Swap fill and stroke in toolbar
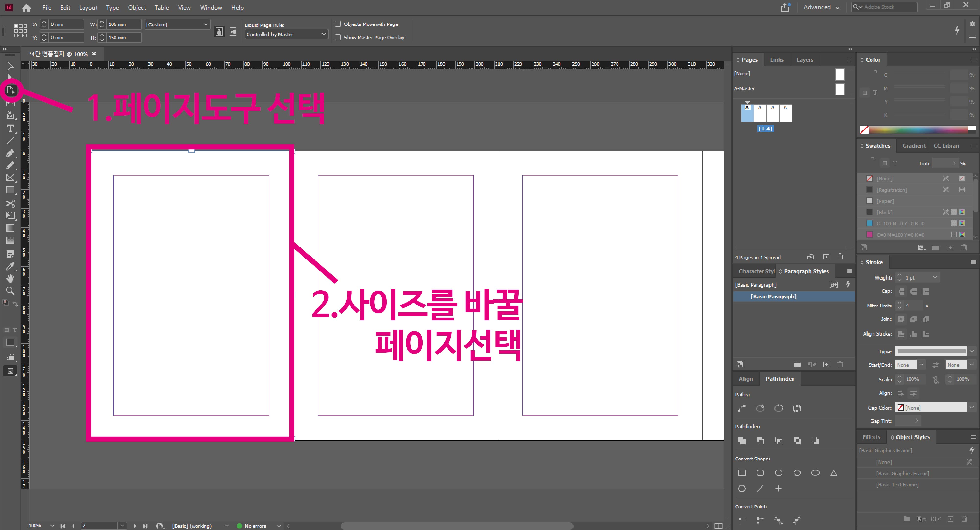 point(15,303)
